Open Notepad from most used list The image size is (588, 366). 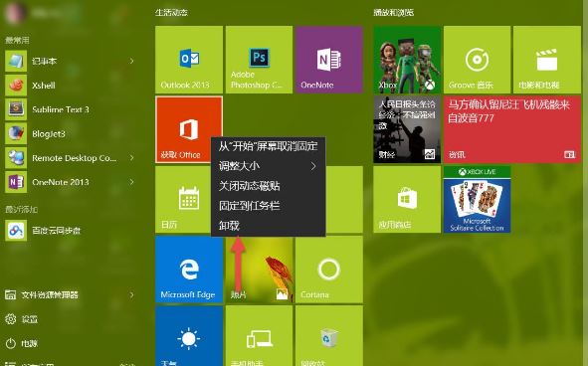coord(71,61)
